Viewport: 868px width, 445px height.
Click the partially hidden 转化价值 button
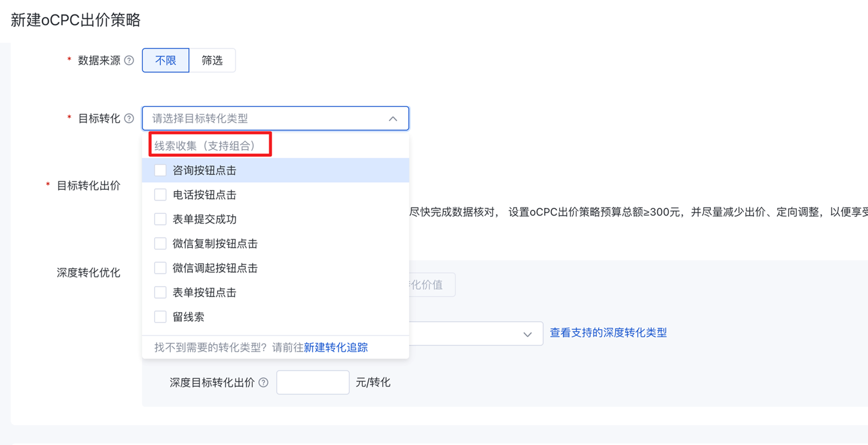[x=431, y=285]
